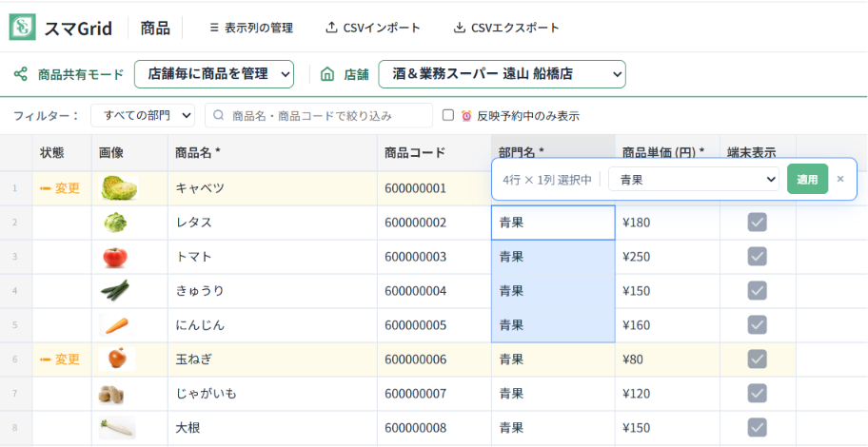This screenshot has height=447, width=868.
Task: Toggle 端末表示 checkbox for 玉ねぎ
Action: [x=758, y=360]
